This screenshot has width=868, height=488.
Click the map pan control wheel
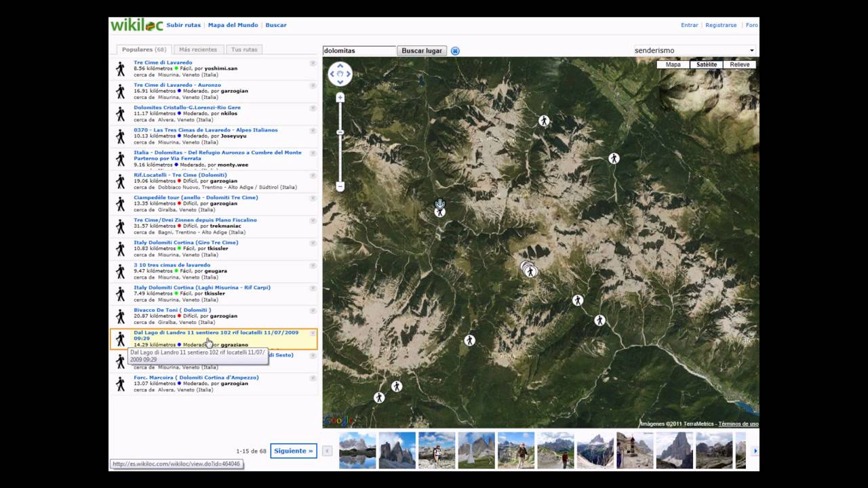340,73
